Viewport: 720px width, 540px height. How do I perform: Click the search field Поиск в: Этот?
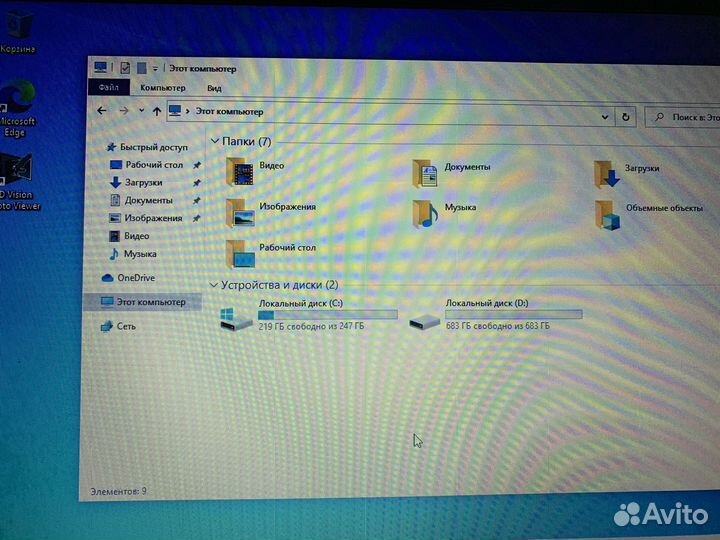[682, 118]
